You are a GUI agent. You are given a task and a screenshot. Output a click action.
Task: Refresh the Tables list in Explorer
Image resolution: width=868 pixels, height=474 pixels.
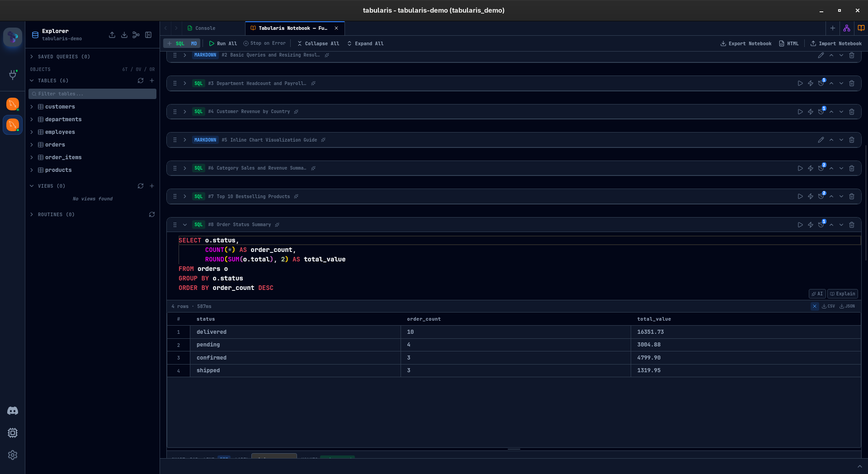tap(141, 81)
